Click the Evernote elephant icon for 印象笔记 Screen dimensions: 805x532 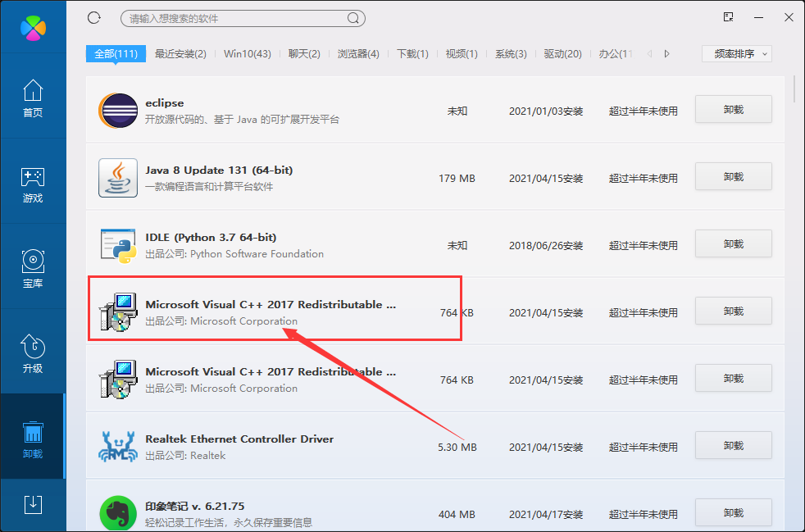point(118,512)
